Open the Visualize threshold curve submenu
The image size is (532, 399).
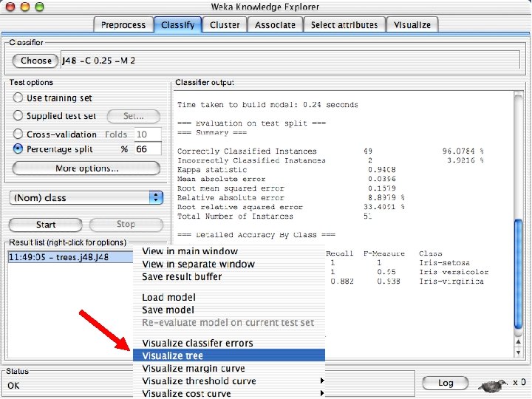point(229,381)
